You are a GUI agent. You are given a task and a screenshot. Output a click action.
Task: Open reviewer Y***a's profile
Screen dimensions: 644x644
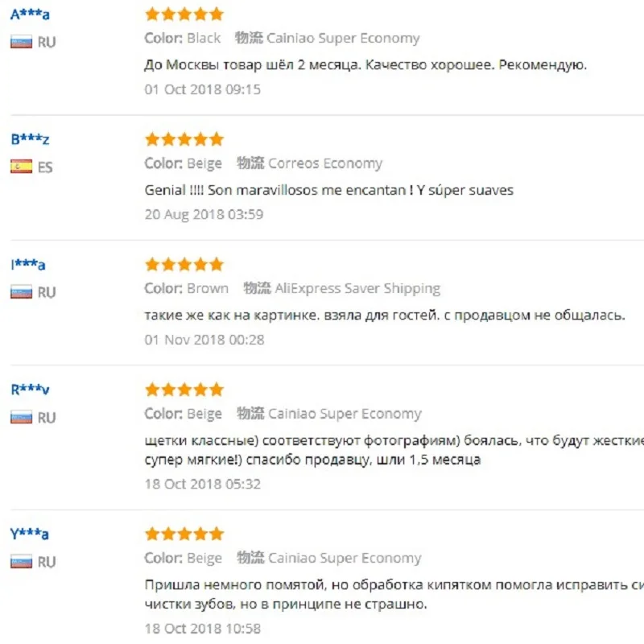[x=29, y=534]
